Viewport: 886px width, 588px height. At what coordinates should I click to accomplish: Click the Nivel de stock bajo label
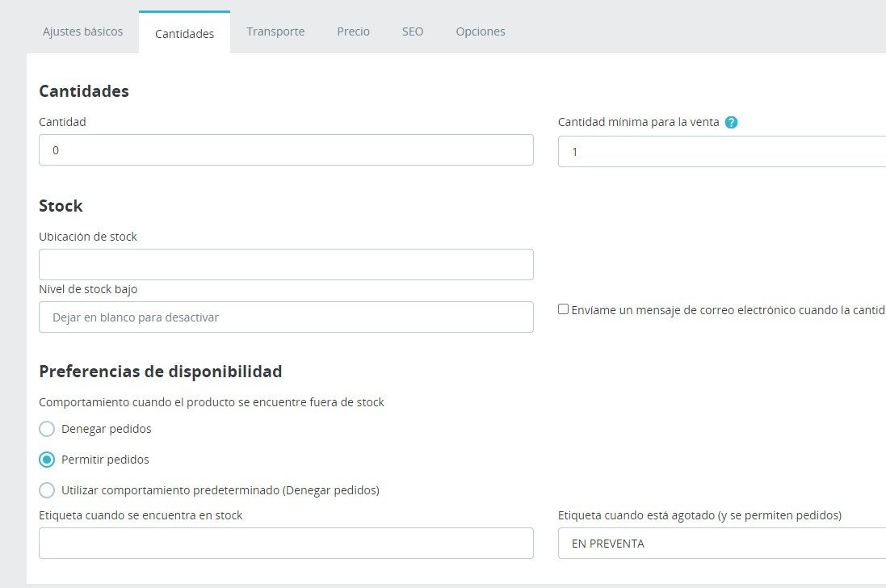88,289
